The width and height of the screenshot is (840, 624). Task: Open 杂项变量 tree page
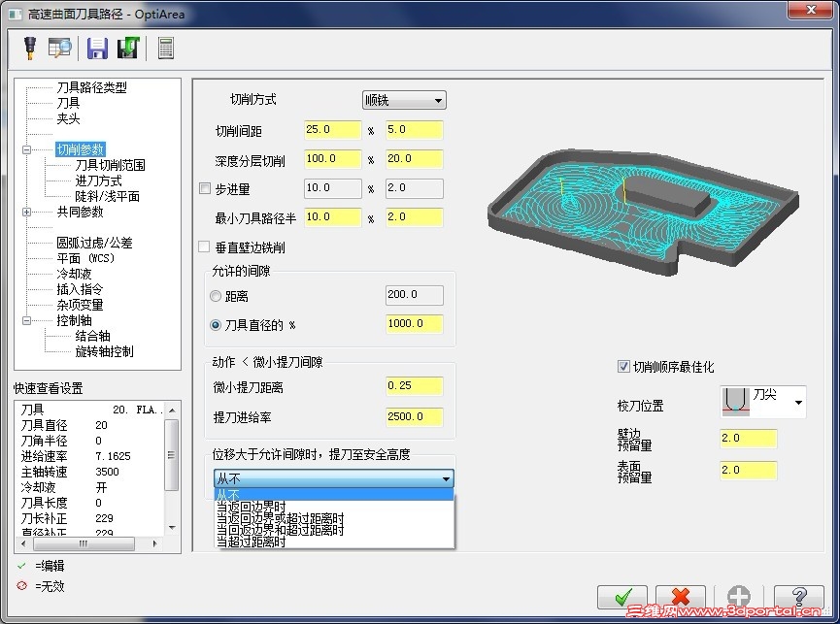80,305
